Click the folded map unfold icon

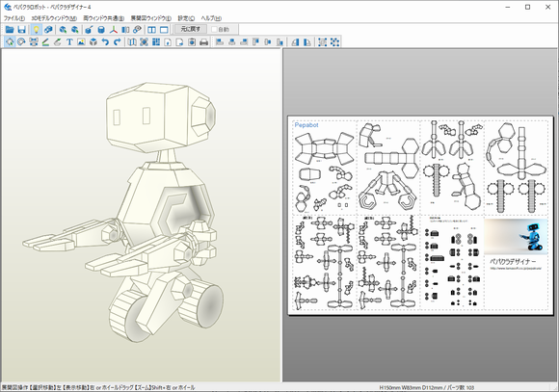click(x=132, y=42)
